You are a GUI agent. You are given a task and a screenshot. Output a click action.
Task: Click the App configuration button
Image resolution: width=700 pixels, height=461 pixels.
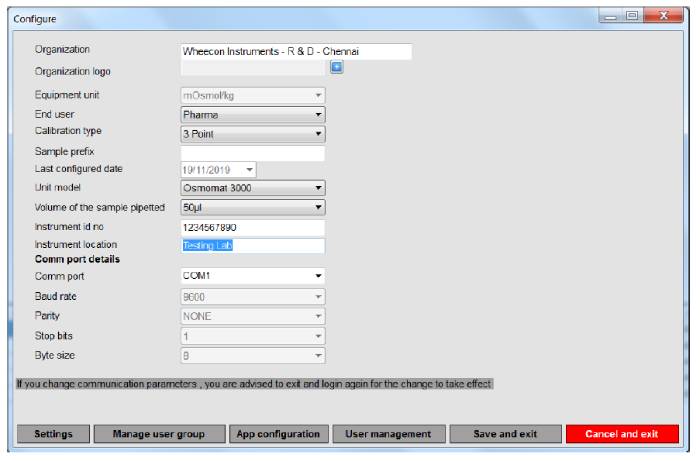pos(279,434)
